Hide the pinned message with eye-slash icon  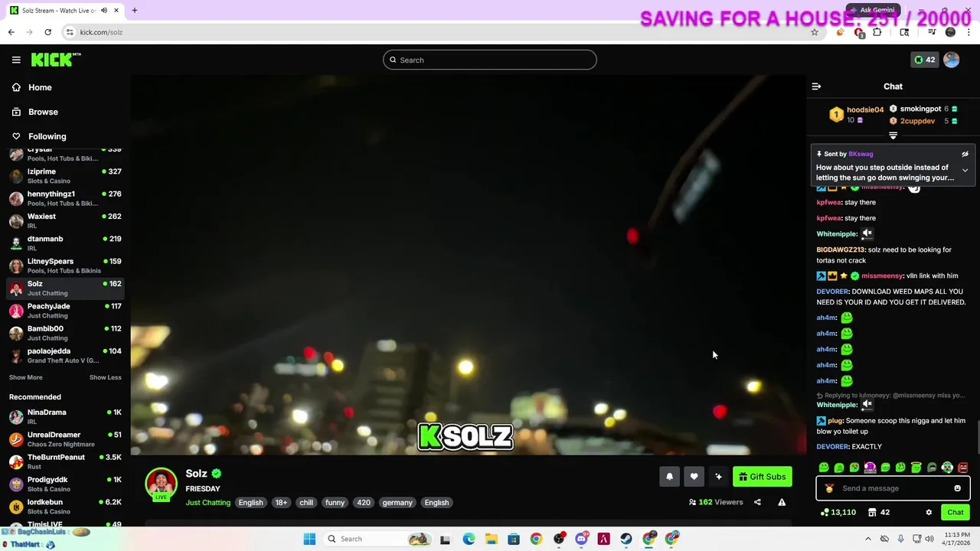point(965,154)
